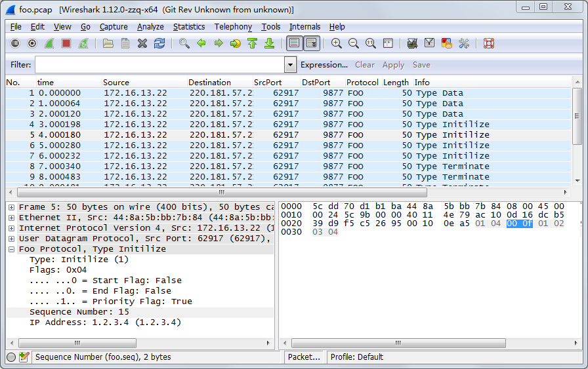Expand the Ethernet II tree node
Viewport: 588px width, 369px height.
12,218
